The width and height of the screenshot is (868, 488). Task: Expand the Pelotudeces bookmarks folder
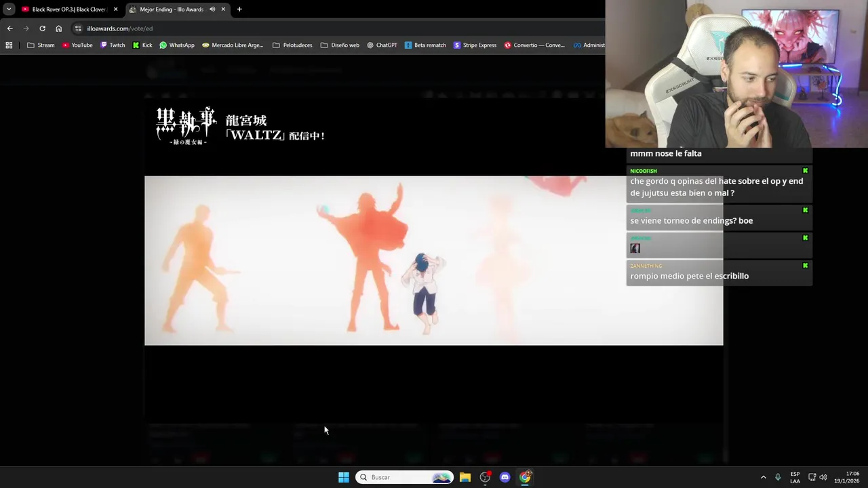click(x=292, y=45)
